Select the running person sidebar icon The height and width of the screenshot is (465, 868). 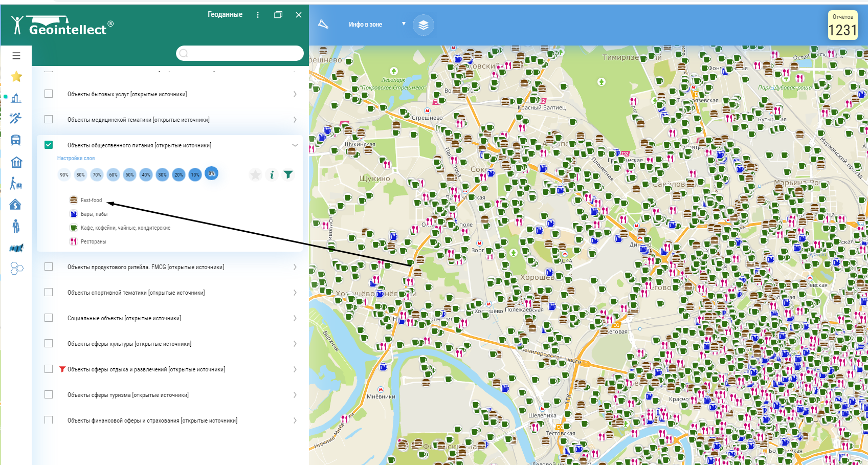pyautogui.click(x=16, y=119)
